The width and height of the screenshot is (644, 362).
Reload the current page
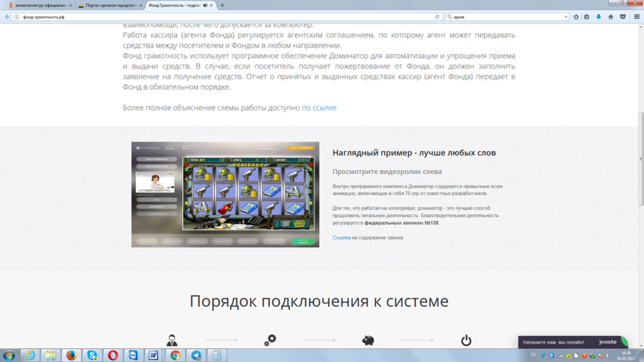tap(437, 17)
